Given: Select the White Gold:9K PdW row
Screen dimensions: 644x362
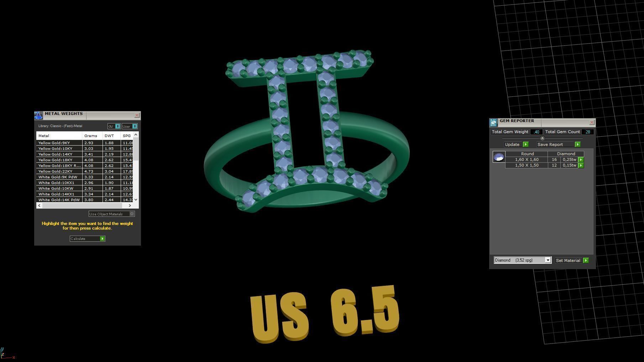Looking at the screenshot, I should 85,177.
